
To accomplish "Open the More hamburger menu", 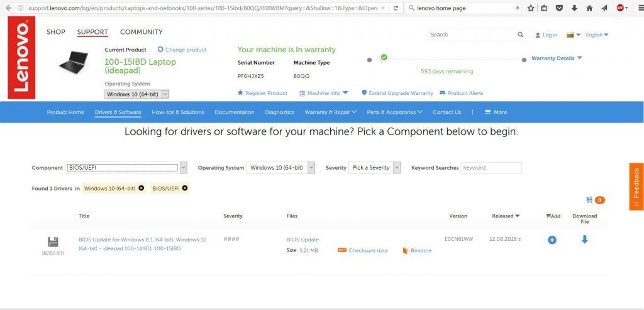I will point(496,112).
